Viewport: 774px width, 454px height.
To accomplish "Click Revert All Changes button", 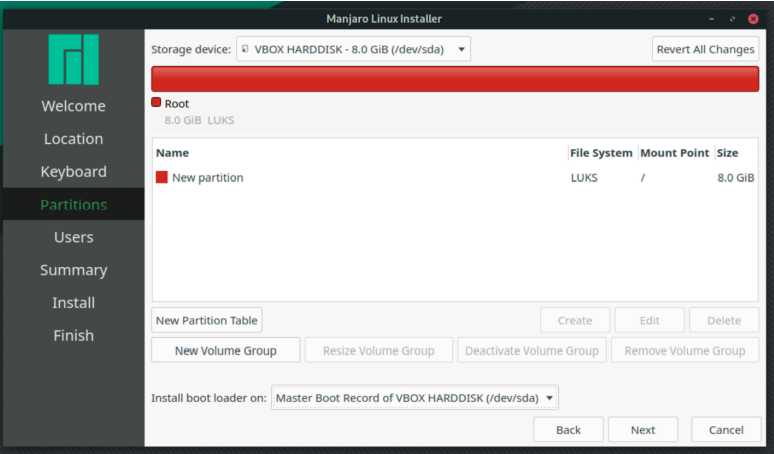I will [705, 49].
